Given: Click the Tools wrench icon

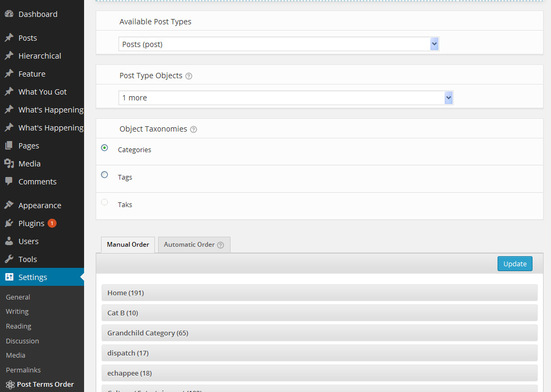Looking at the screenshot, I should tap(9, 259).
